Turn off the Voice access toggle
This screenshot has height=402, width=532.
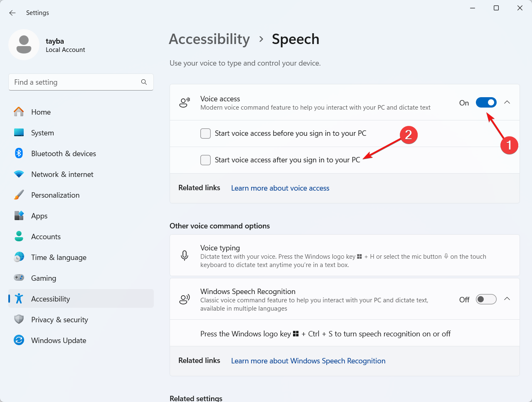(486, 103)
